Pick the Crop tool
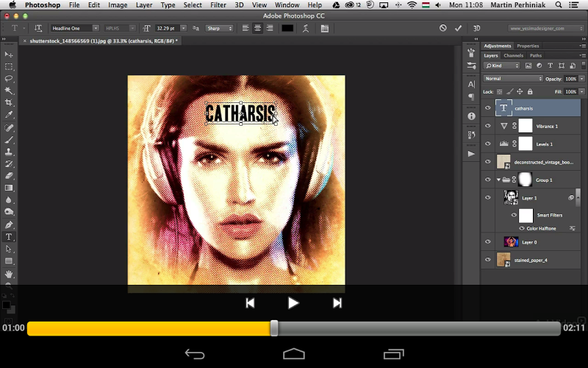 coord(9,103)
